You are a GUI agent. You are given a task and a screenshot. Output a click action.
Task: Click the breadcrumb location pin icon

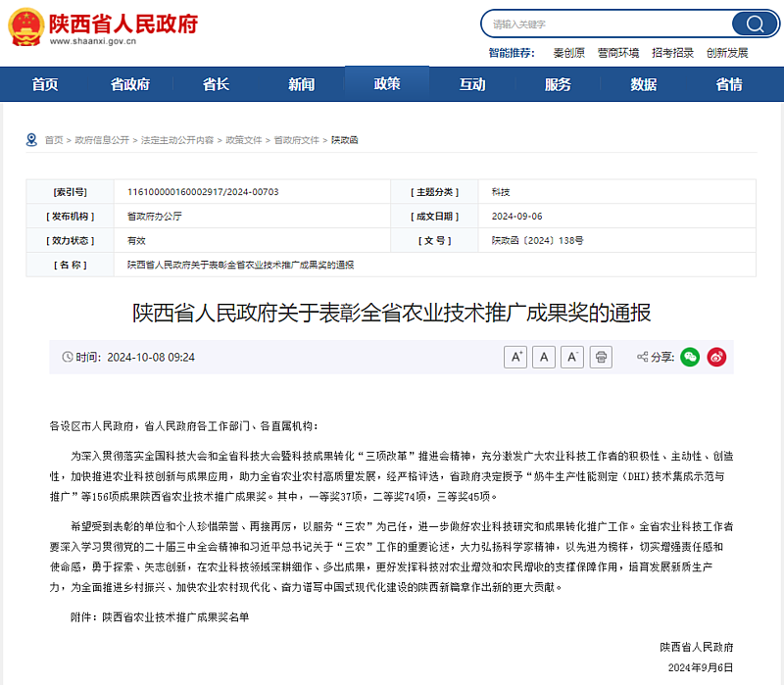[x=31, y=140]
